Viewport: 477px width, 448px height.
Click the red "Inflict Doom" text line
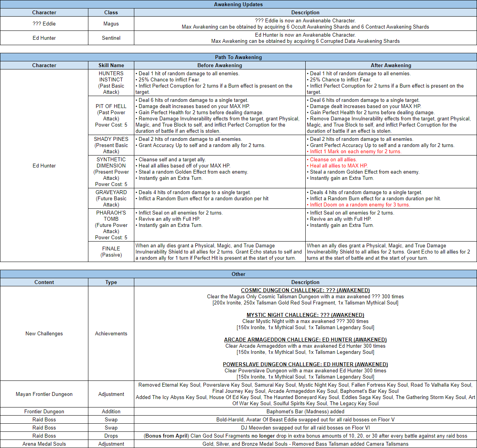tap(360, 205)
